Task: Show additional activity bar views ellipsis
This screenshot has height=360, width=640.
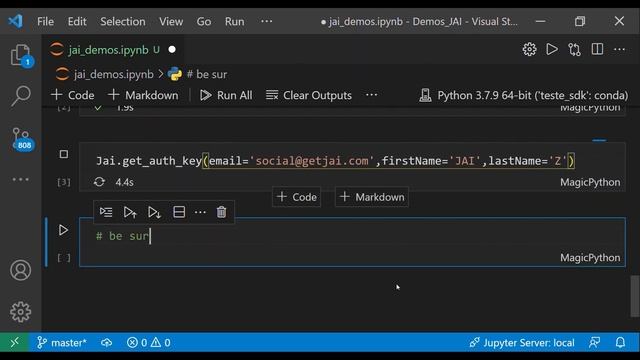Action: click(20, 179)
